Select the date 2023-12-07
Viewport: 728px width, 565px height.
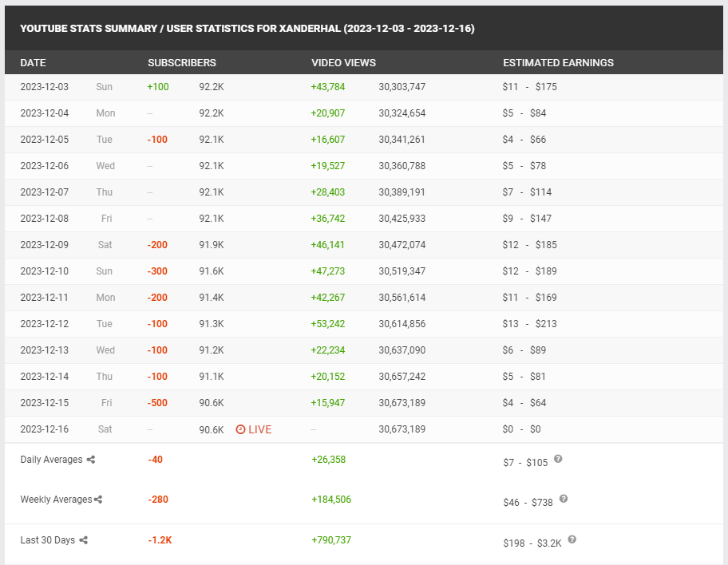coord(45,192)
